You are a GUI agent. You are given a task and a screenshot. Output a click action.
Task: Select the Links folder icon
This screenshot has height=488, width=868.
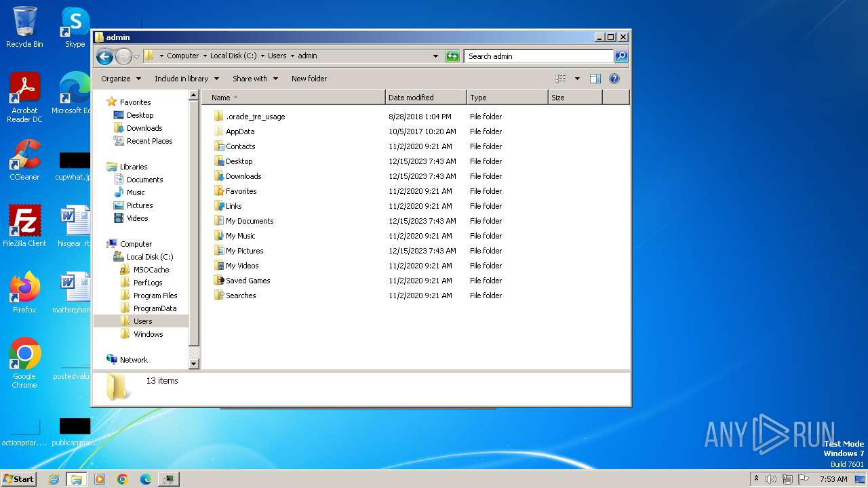coord(218,206)
